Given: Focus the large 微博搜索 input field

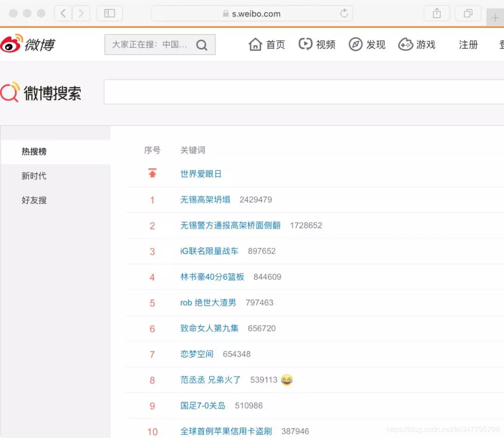Looking at the screenshot, I should 304,92.
